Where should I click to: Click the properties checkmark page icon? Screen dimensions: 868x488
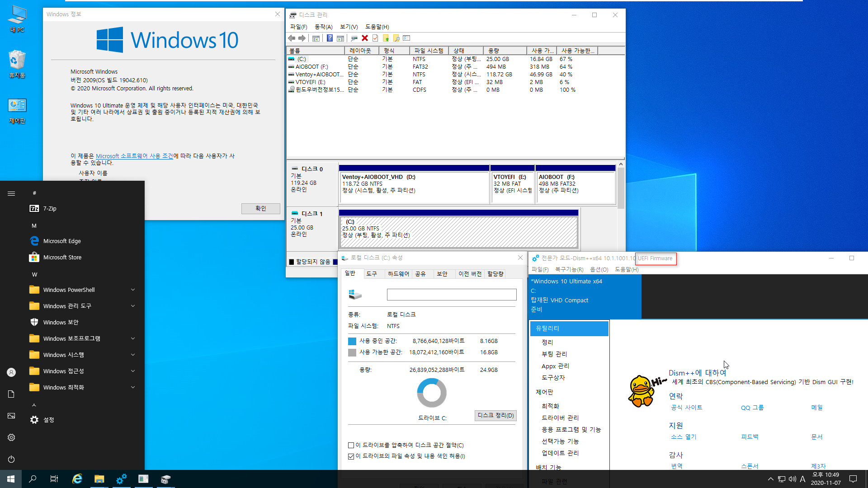click(x=375, y=38)
